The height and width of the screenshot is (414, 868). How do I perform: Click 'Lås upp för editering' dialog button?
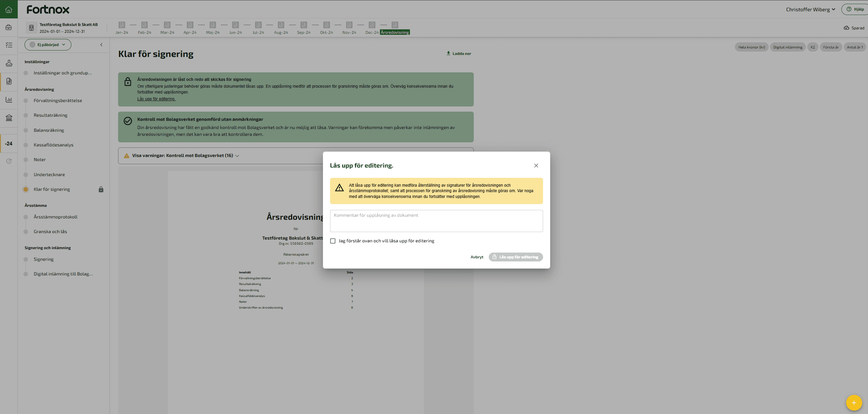(516, 257)
